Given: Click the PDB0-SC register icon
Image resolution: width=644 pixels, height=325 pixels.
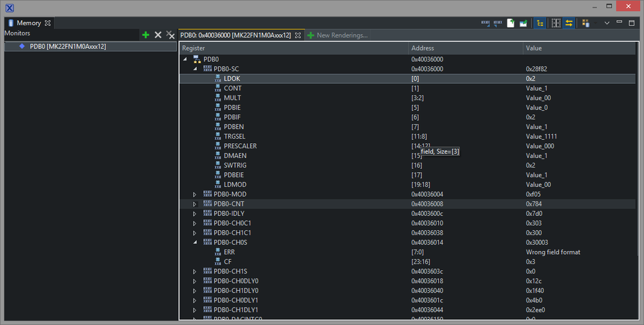Looking at the screenshot, I should (x=207, y=68).
